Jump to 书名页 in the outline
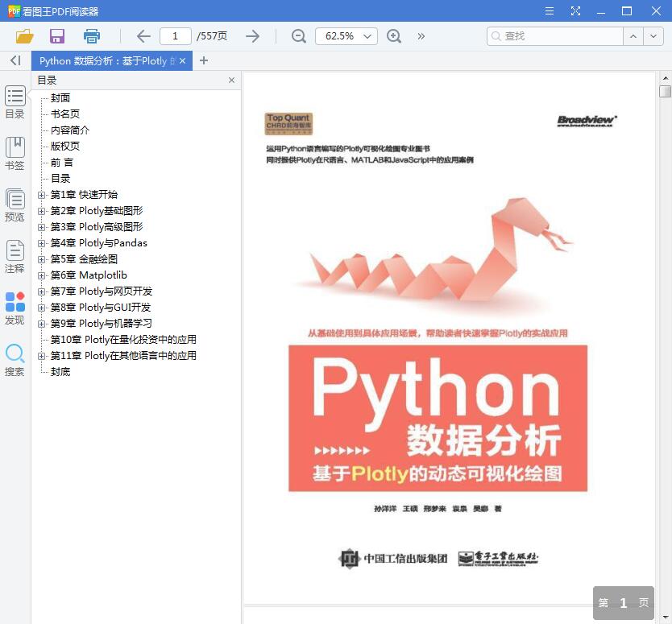672x624 pixels. pos(65,114)
